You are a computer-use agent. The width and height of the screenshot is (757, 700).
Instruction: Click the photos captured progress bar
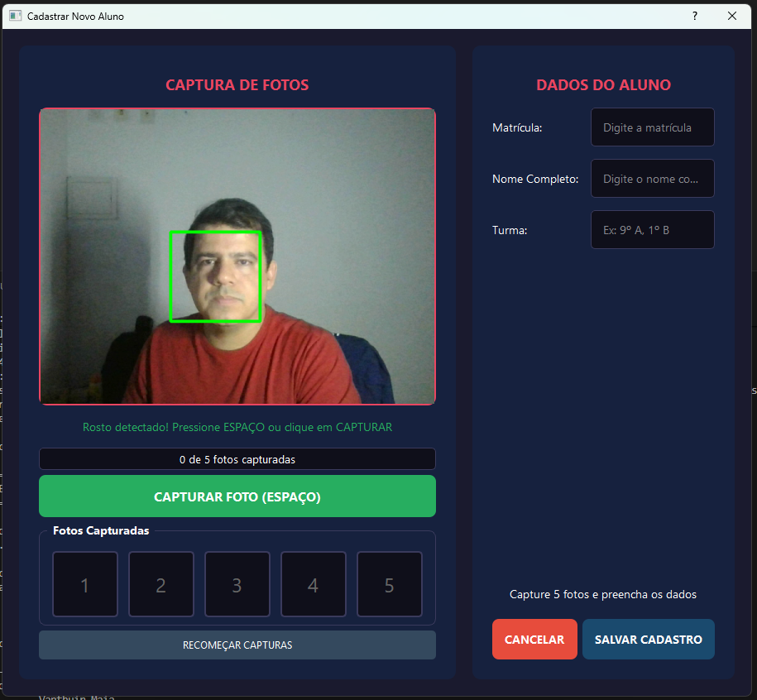tap(237, 459)
